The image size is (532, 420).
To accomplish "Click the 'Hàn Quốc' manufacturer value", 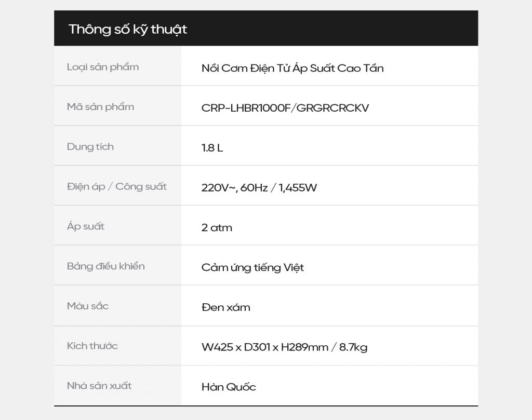I will click(x=229, y=387).
